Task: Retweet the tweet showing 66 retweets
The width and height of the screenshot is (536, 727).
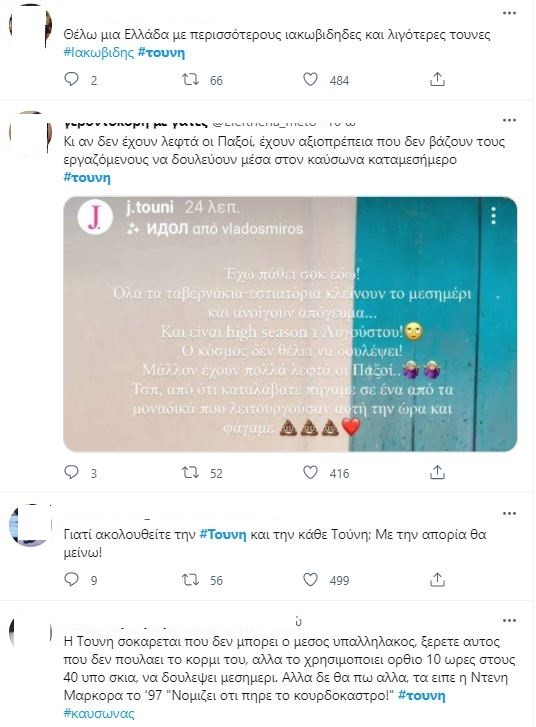Action: coord(190,80)
